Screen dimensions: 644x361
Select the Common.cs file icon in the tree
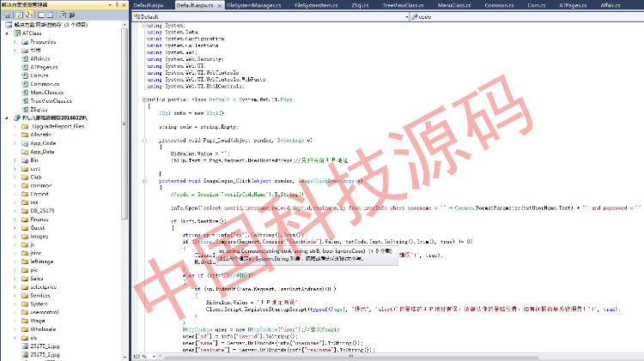click(25, 84)
